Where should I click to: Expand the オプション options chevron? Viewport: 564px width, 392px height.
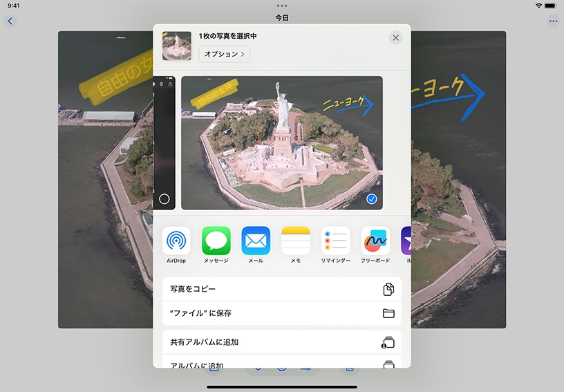click(225, 54)
